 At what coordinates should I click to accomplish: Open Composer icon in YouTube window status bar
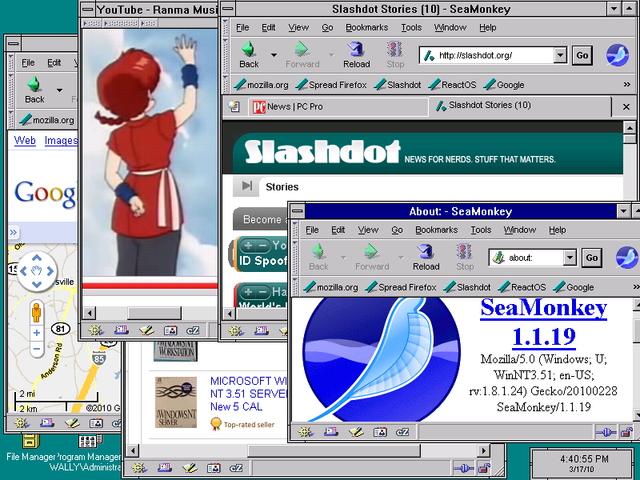click(x=146, y=330)
